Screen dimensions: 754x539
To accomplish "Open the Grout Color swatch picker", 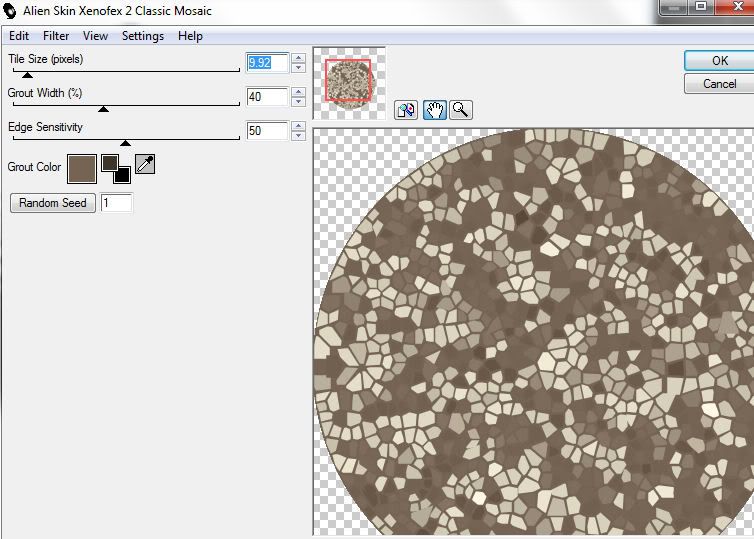I will point(82,169).
